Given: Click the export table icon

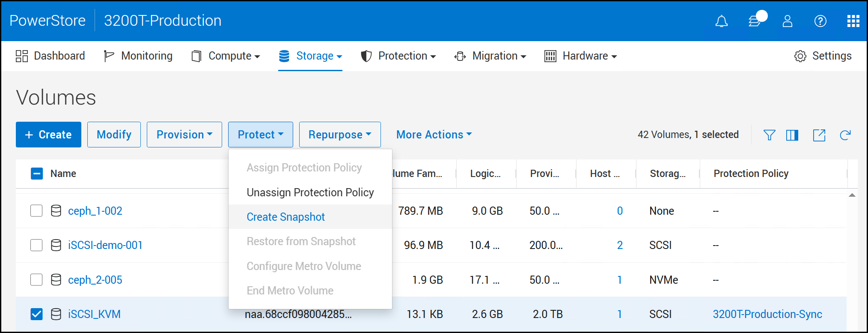Looking at the screenshot, I should point(819,135).
